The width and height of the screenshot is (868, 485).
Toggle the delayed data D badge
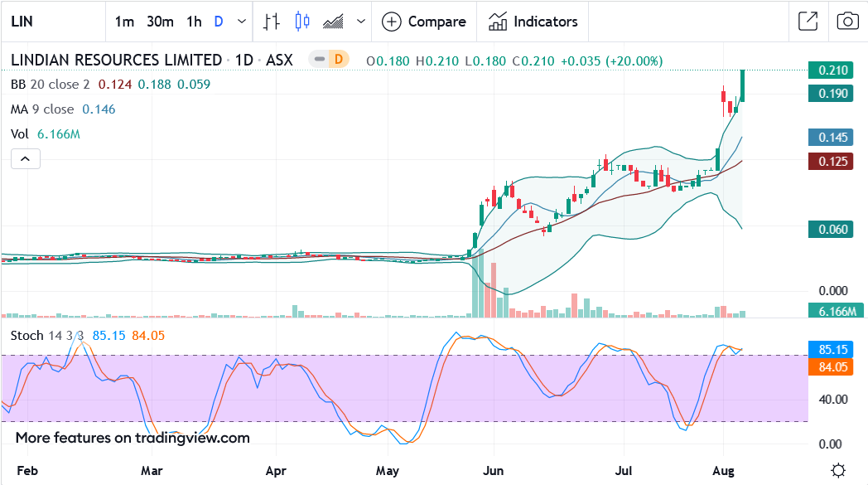coord(338,59)
